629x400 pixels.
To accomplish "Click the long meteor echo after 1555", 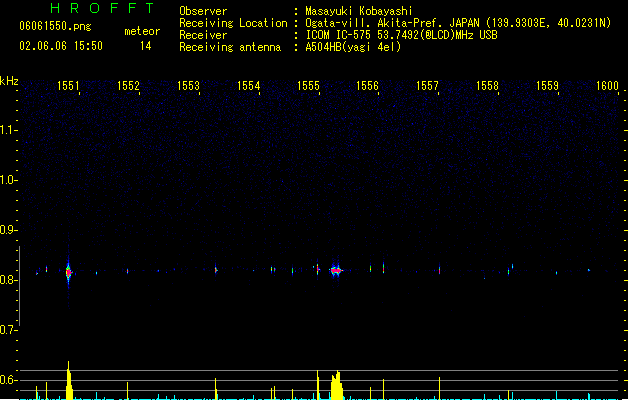I will click(x=336, y=271).
